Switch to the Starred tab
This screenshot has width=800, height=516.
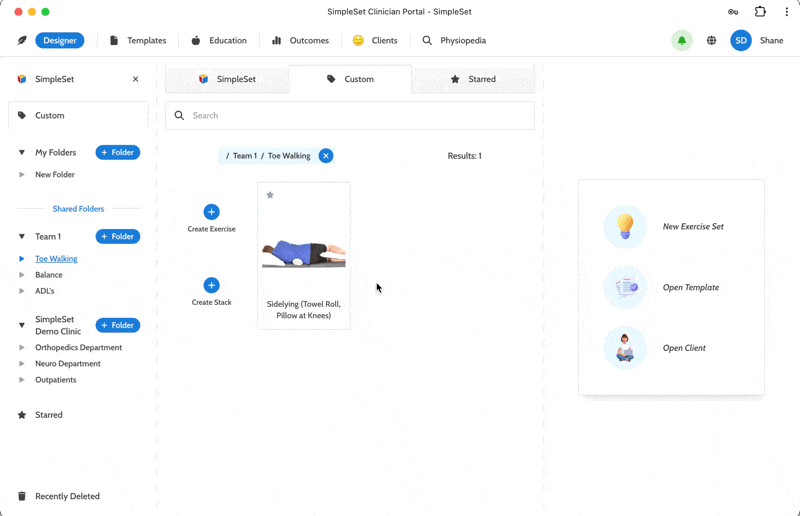tap(473, 79)
